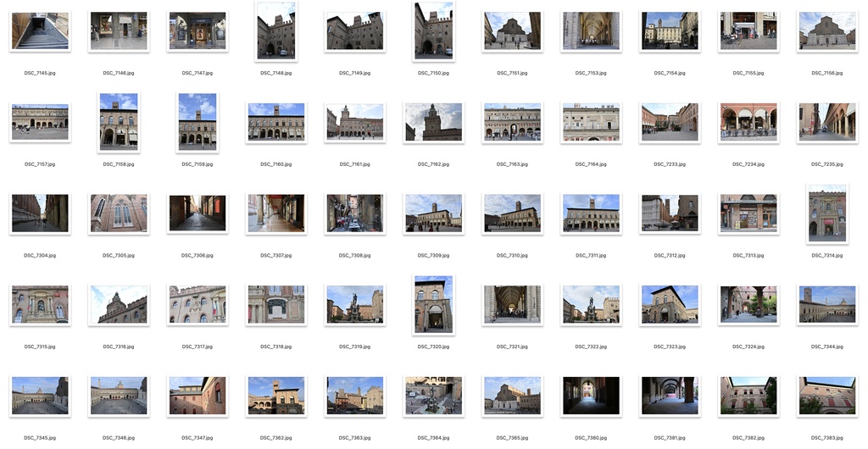Image resolution: width=868 pixels, height=449 pixels.
Task: Select the DSC_7307.jpg portico thumbnail
Action: pos(276,213)
